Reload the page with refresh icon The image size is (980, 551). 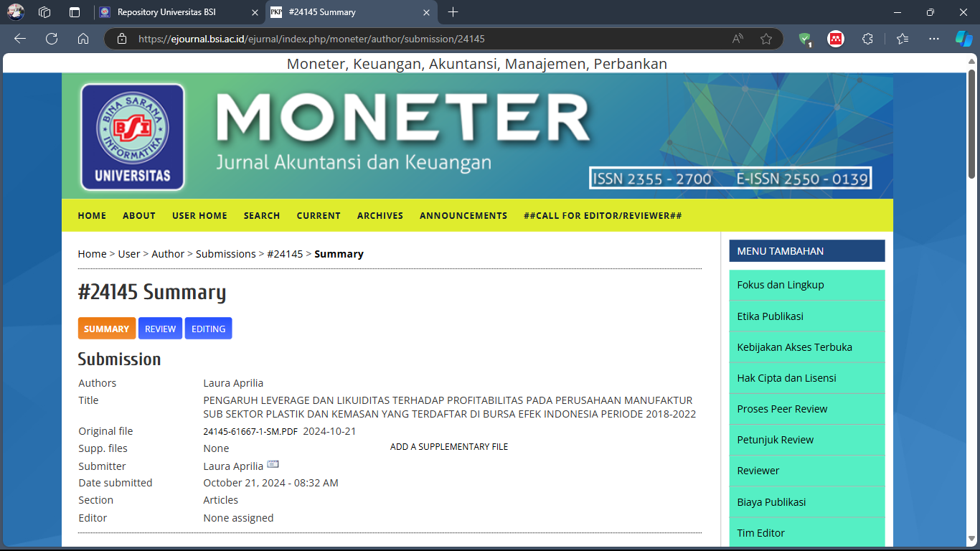(52, 39)
